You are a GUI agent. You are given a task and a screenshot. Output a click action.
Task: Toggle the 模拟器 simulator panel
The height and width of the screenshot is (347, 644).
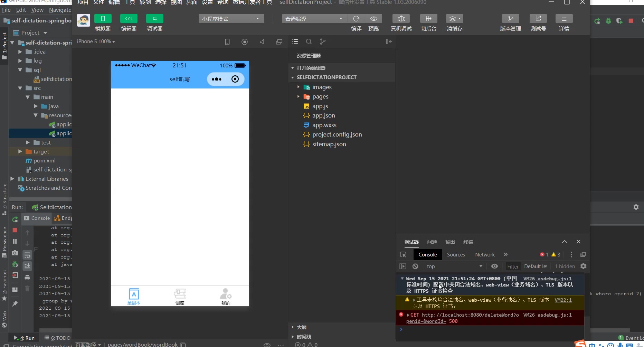(x=103, y=19)
